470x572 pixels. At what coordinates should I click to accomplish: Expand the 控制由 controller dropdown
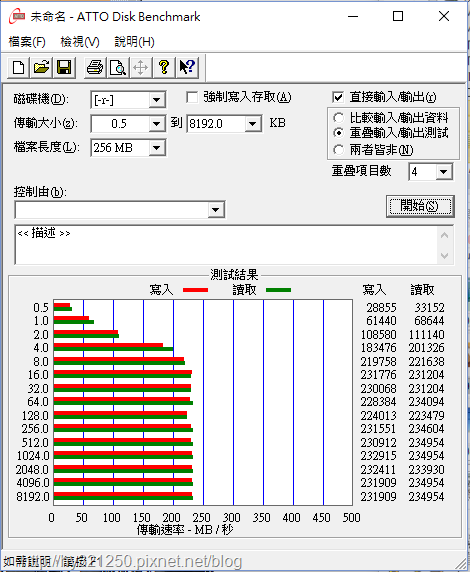[216, 210]
